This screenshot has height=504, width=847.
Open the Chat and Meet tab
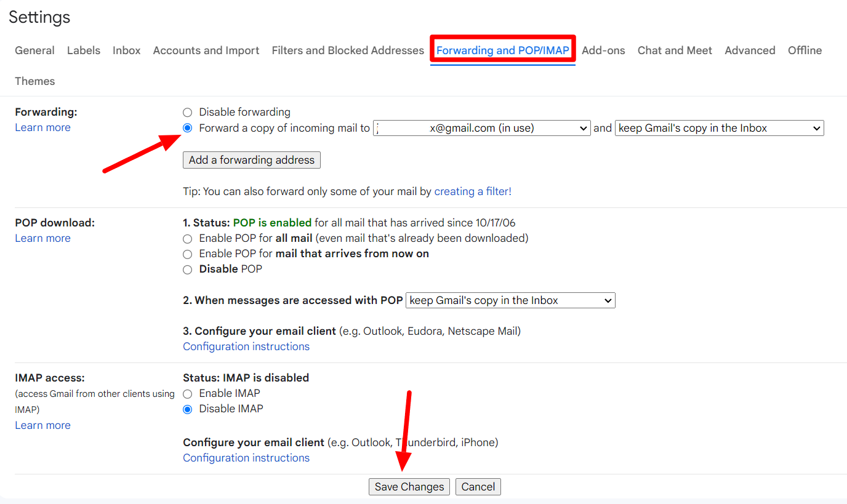click(675, 50)
